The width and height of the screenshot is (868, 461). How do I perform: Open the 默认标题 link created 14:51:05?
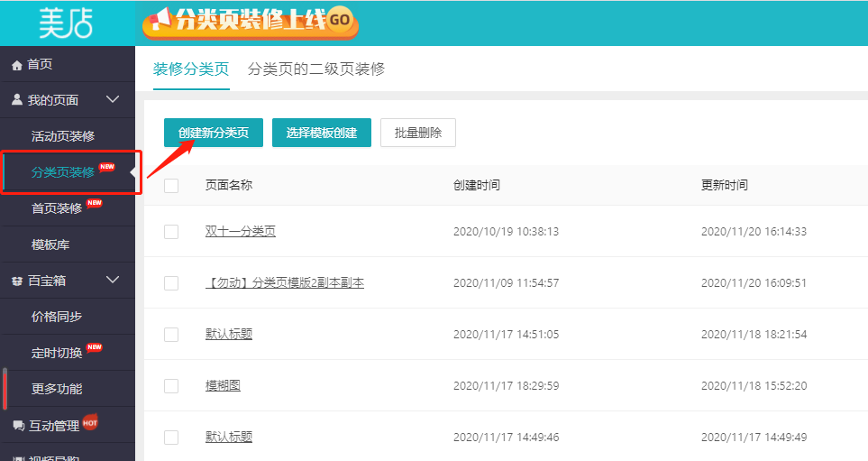229,334
